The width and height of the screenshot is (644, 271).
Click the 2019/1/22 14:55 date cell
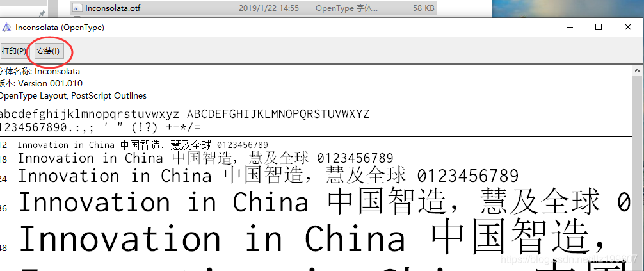[269, 8]
